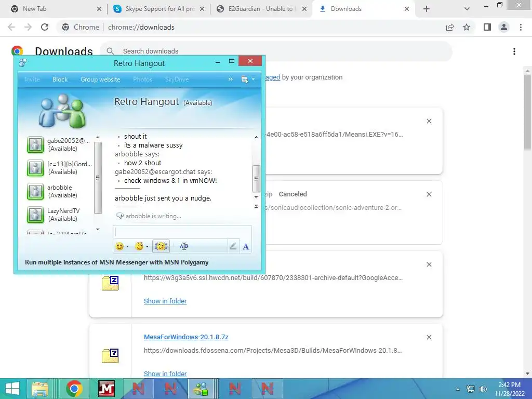
Task: Open Chrome three-dot main menu
Action: point(521,27)
